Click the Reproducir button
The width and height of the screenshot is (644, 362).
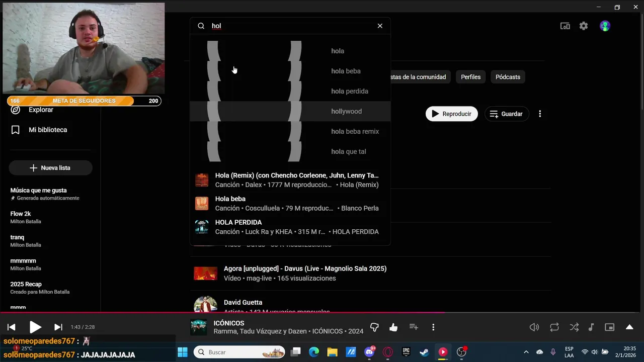452,114
